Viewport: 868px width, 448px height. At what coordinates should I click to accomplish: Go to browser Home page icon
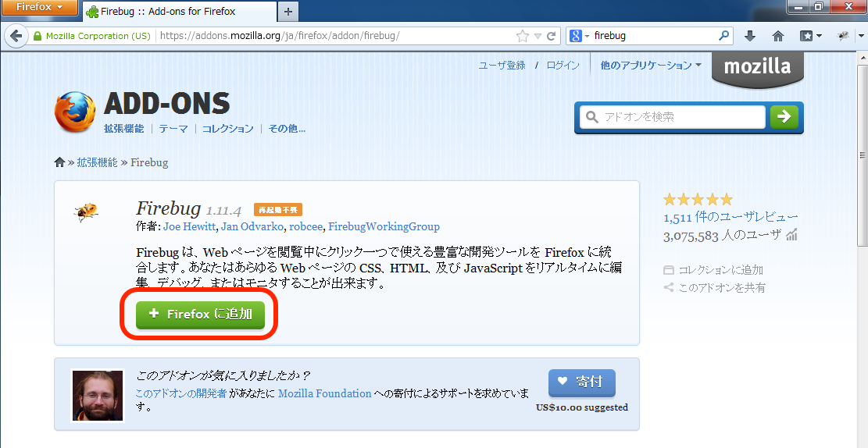[777, 36]
